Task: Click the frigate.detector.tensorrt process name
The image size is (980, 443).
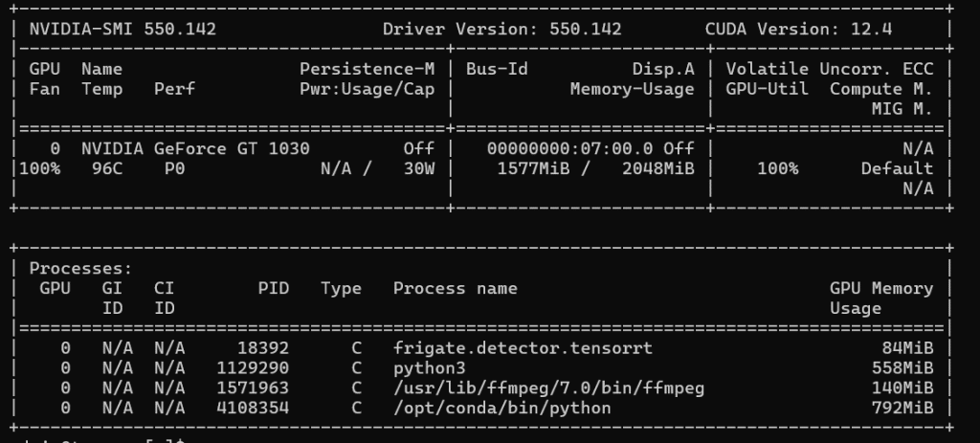Action: tap(523, 348)
